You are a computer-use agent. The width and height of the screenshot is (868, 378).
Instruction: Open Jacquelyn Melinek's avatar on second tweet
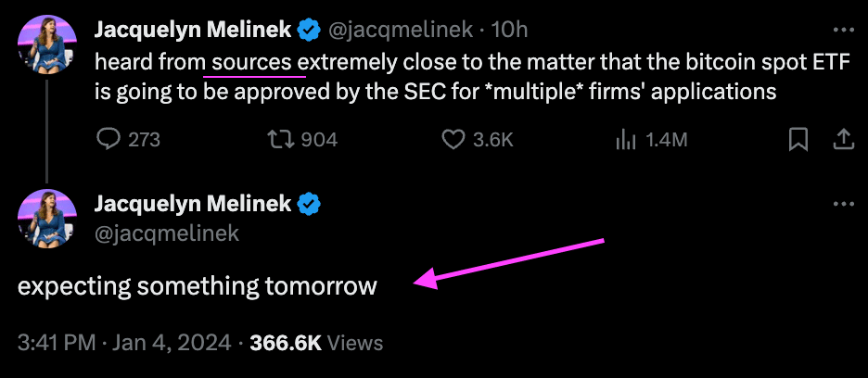(46, 216)
